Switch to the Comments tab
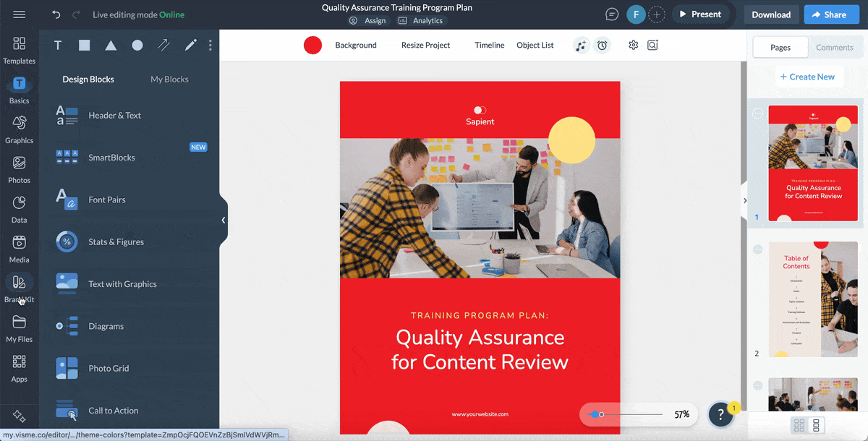Viewport: 868px width, 441px height. [x=835, y=48]
